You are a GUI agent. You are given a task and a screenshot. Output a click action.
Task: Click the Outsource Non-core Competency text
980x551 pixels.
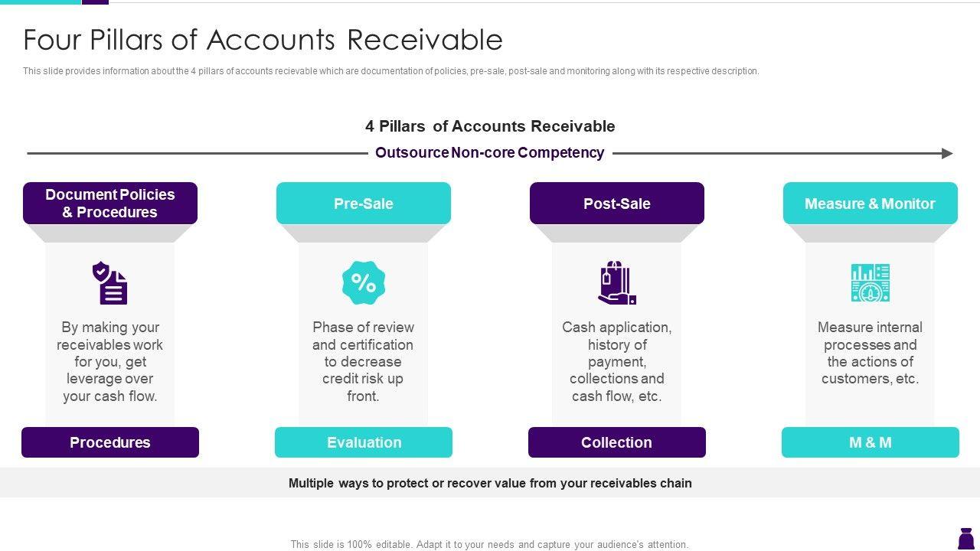(x=490, y=153)
